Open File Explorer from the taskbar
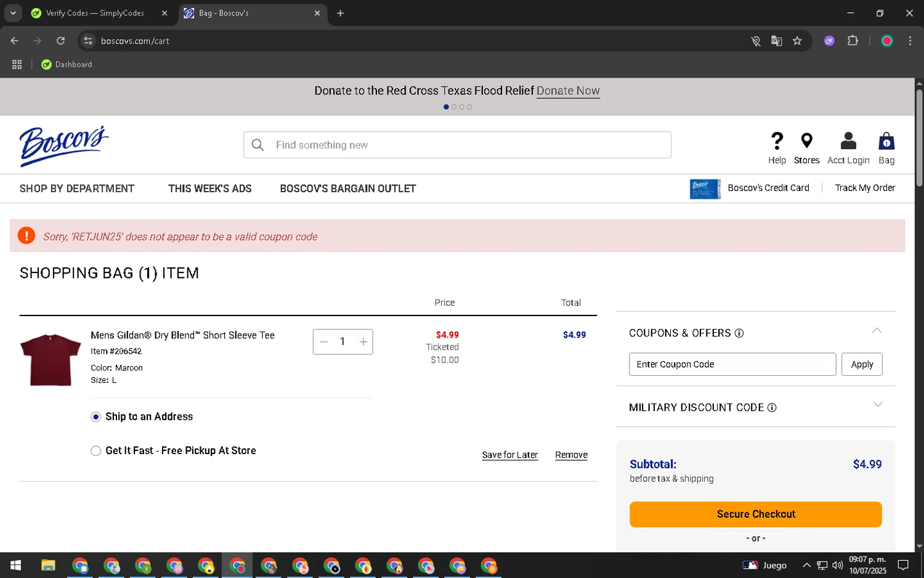 click(x=48, y=565)
